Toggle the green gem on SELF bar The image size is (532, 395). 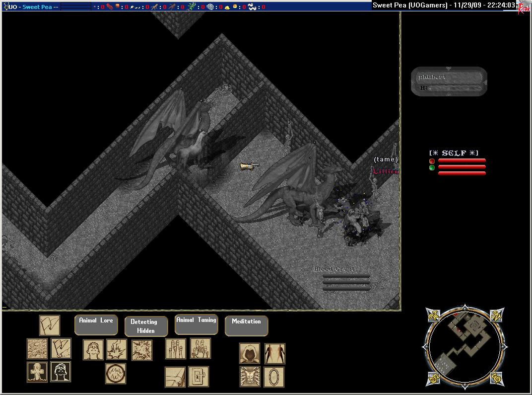(432, 168)
